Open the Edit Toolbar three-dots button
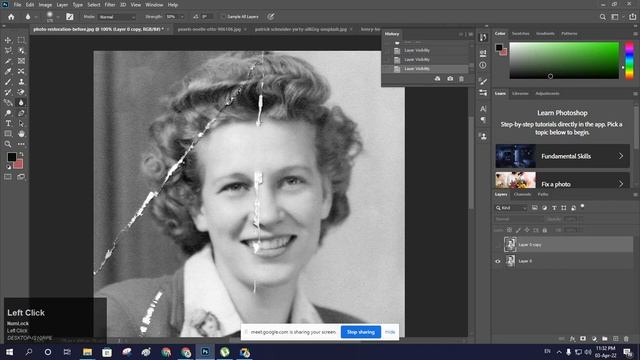This screenshot has width=640, height=360. pyautogui.click(x=21, y=144)
